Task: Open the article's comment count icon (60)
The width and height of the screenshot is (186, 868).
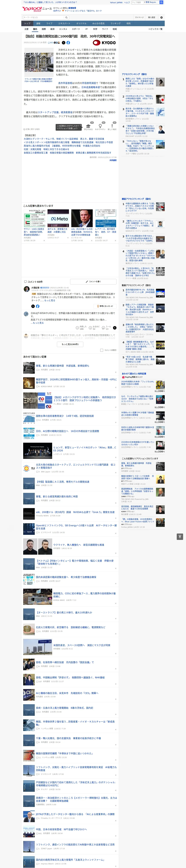Action: pos(50,43)
